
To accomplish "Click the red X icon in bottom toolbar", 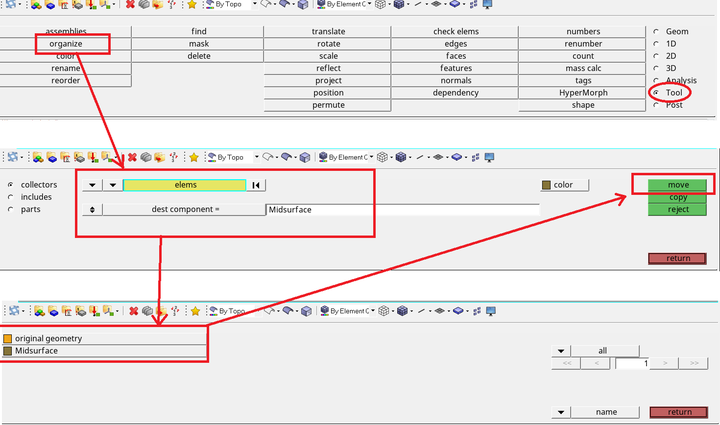I will (132, 312).
